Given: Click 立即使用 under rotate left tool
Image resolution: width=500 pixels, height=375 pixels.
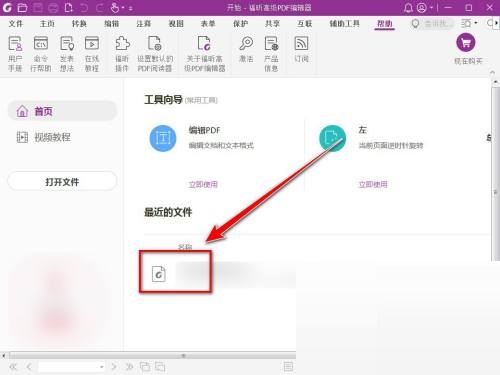Looking at the screenshot, I should pyautogui.click(x=373, y=184).
